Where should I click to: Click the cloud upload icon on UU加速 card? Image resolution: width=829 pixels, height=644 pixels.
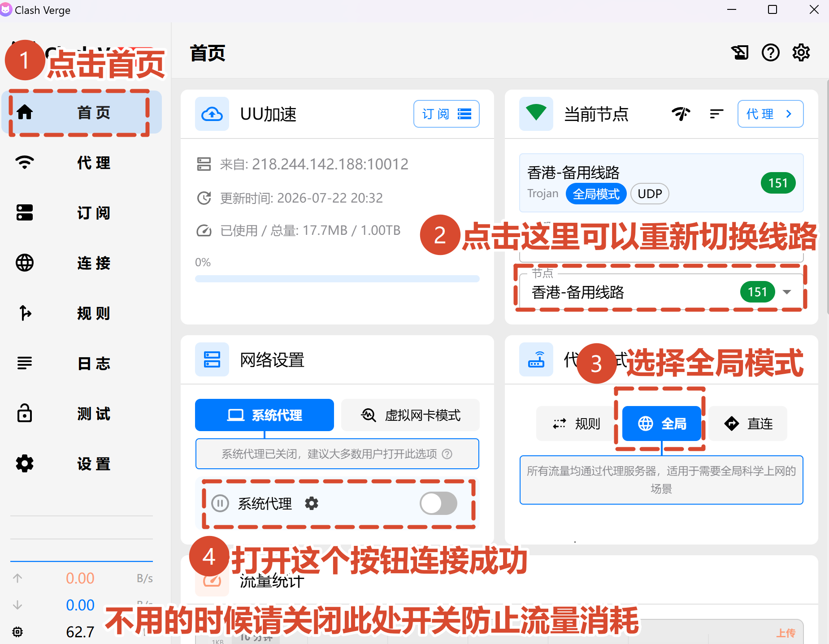pyautogui.click(x=212, y=114)
